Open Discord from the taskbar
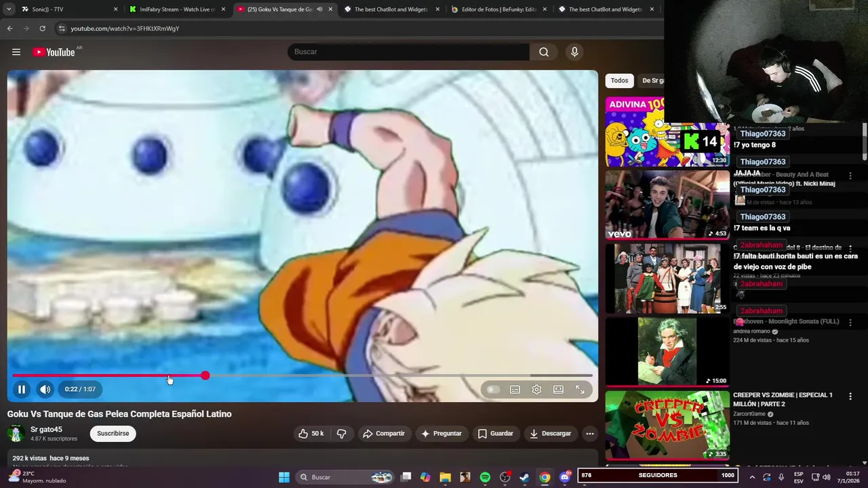Image resolution: width=868 pixels, height=488 pixels. click(564, 477)
